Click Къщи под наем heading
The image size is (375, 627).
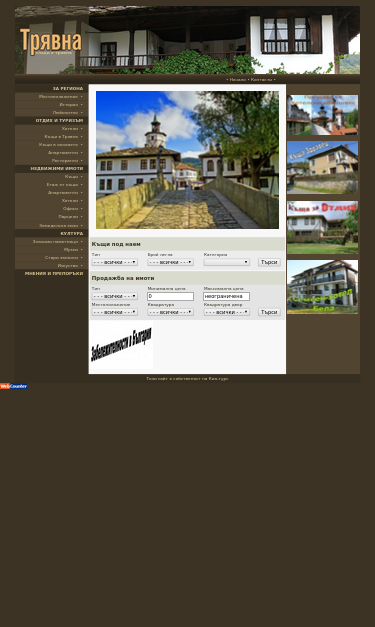(x=116, y=244)
